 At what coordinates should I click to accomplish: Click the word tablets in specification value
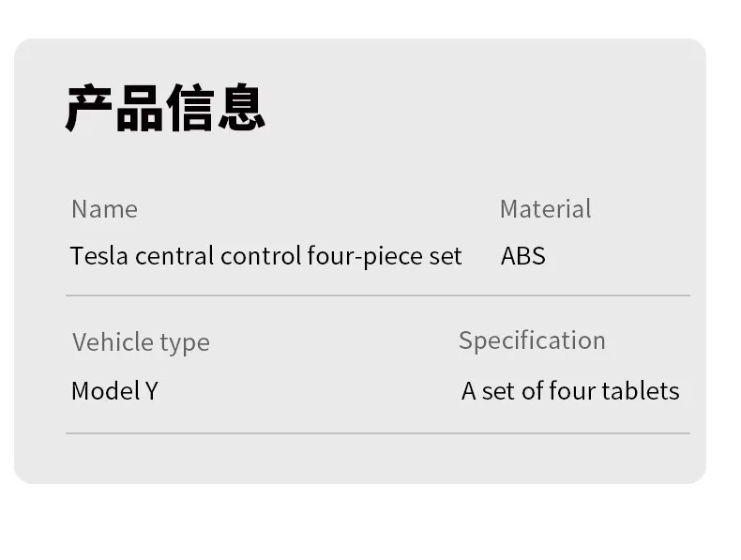tap(641, 391)
